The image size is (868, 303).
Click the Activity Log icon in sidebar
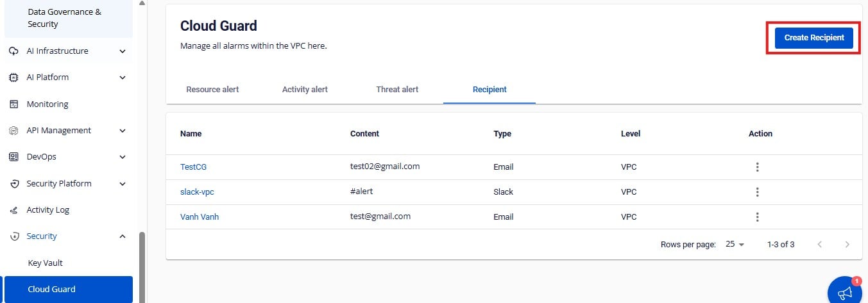[x=13, y=210]
